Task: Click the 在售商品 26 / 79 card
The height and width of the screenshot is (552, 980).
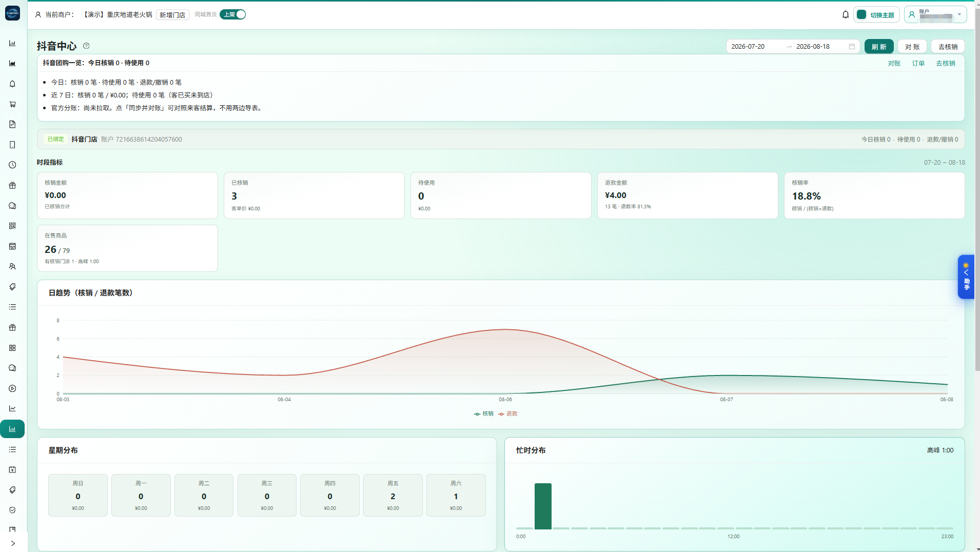Action: (x=127, y=248)
